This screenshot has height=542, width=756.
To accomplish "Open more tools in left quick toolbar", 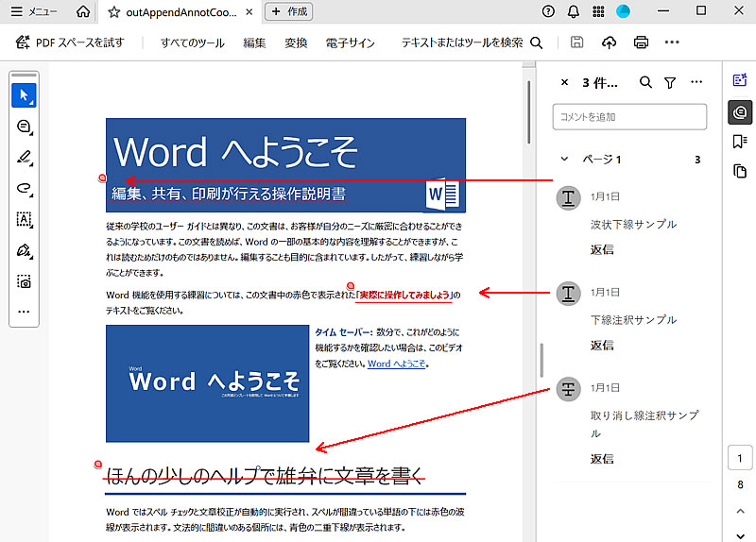I will tap(24, 312).
